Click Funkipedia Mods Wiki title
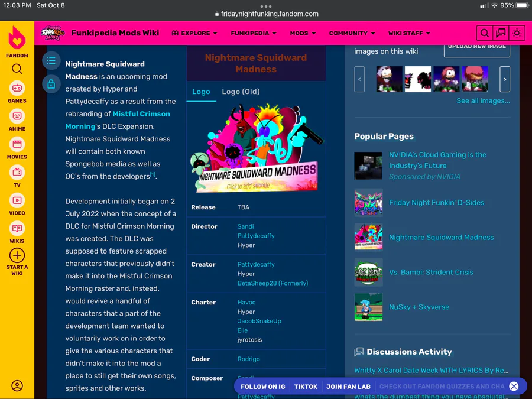The width and height of the screenshot is (532, 399). (115, 33)
